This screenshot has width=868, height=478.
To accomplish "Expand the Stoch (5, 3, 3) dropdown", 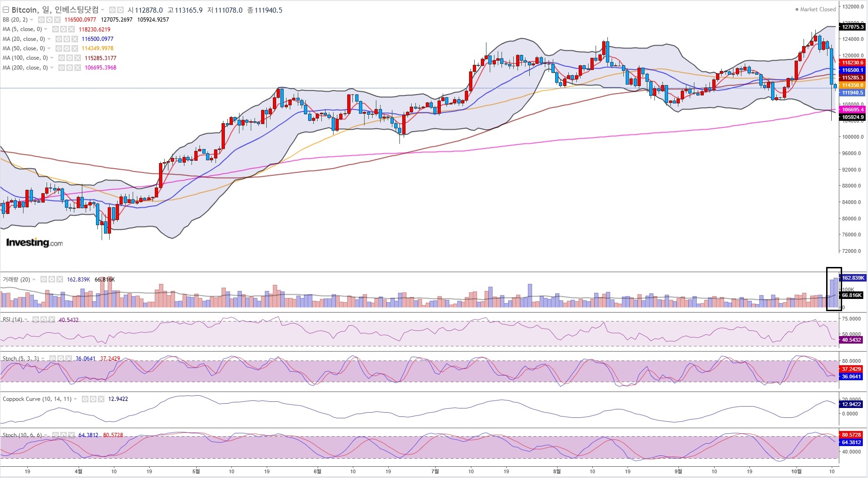I will tap(43, 359).
